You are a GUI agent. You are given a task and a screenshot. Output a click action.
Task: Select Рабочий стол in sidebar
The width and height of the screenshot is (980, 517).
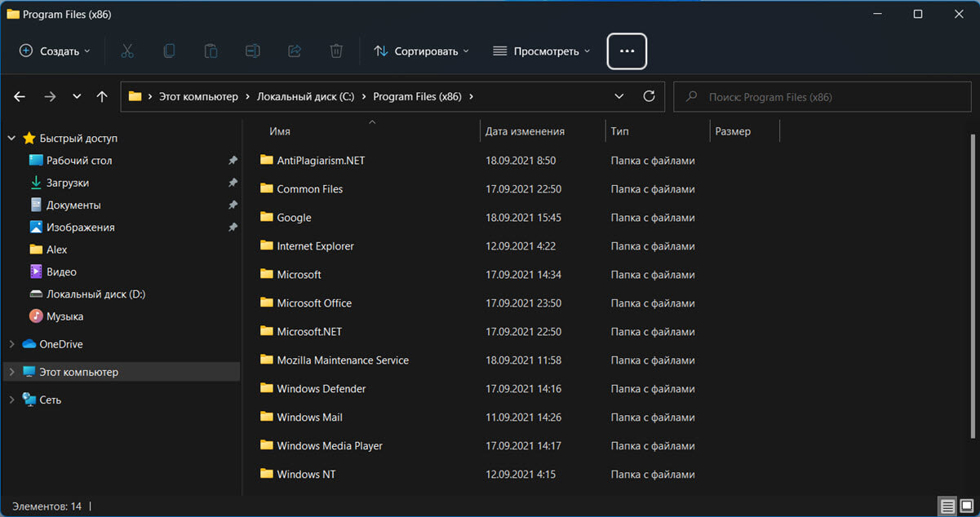coord(79,161)
